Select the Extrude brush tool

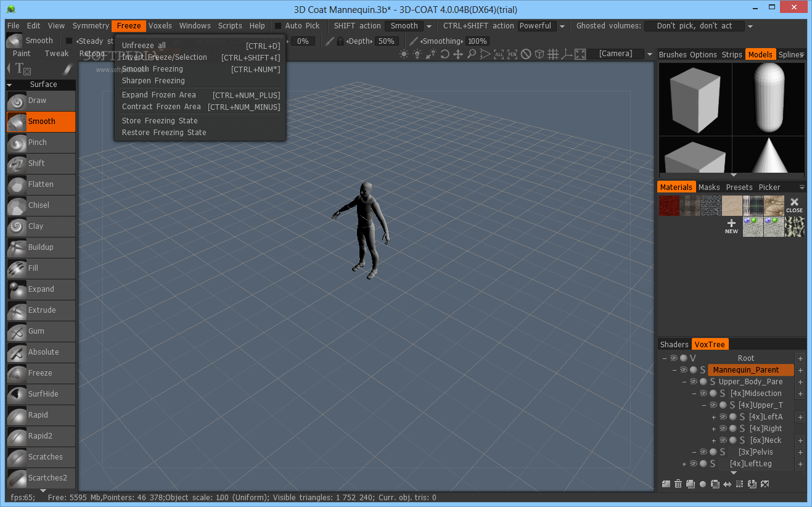[41, 310]
